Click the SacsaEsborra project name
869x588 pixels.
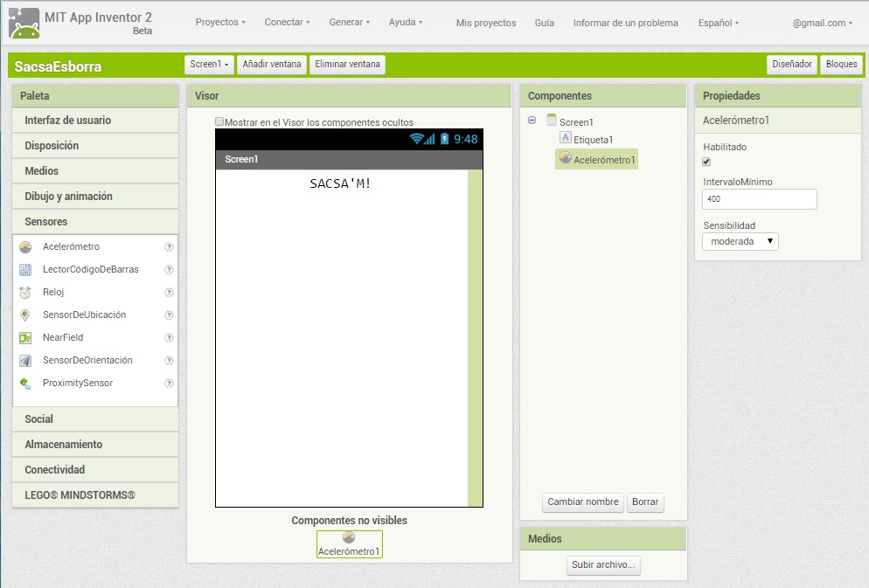point(58,67)
